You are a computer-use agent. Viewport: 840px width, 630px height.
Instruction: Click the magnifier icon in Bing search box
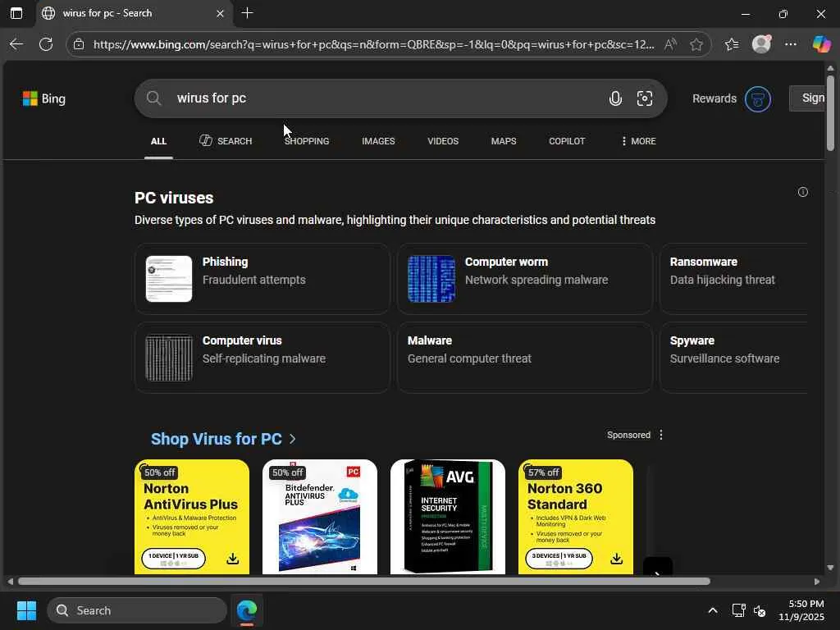[x=153, y=98]
